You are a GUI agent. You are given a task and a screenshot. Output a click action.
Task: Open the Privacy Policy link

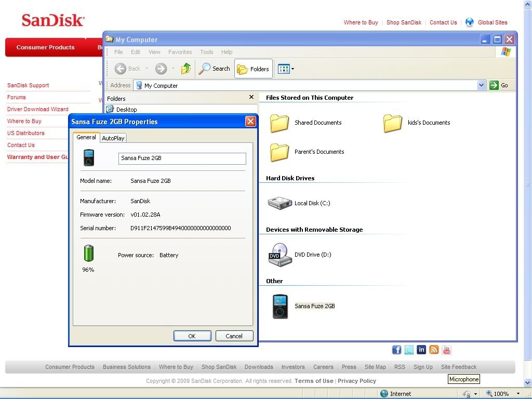pyautogui.click(x=357, y=381)
